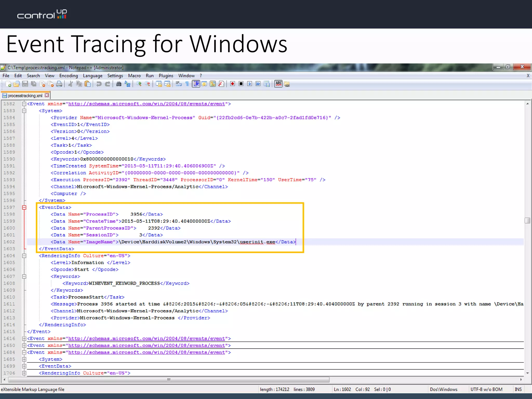Open the user-defined language dialog icon
The height and width of the screenshot is (399, 532).
tap(204, 84)
